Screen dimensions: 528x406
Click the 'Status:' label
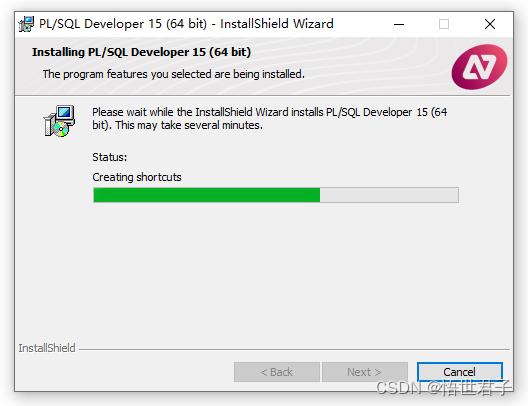point(109,157)
